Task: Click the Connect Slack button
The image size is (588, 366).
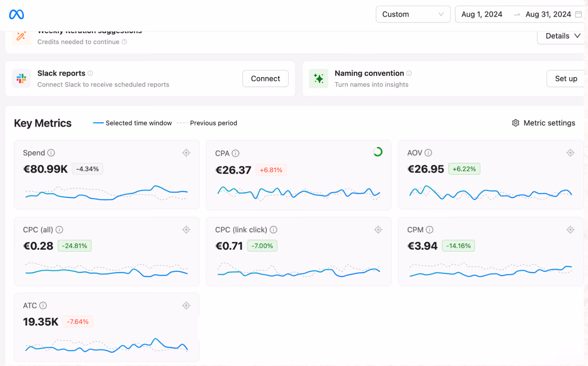Action: tap(265, 78)
